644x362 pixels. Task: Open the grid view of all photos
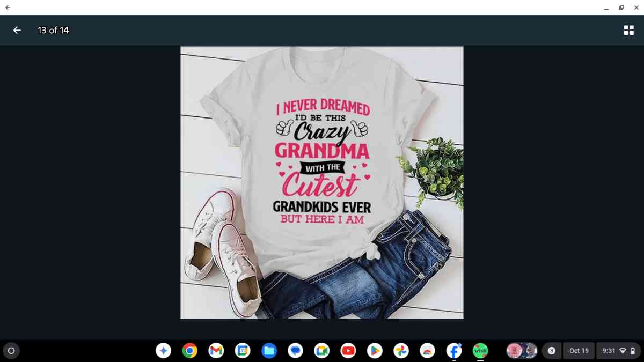pos(628,30)
